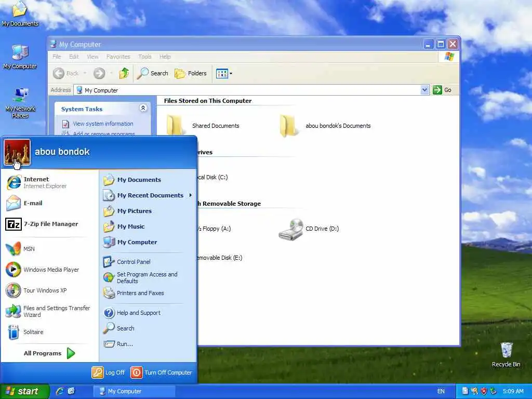532x399 pixels.
Task: Launch Internet Explorer from Quick Launch
Action: [x=60, y=391]
